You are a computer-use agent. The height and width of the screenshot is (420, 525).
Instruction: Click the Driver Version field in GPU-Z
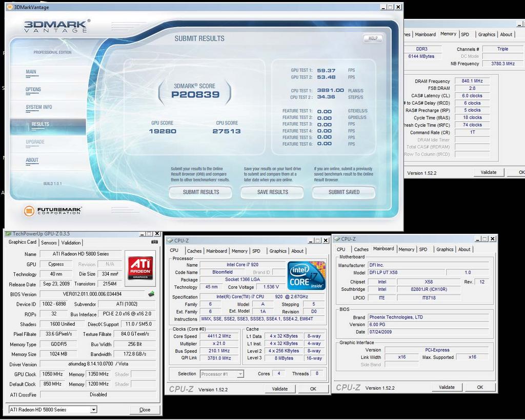pyautogui.click(x=98, y=364)
